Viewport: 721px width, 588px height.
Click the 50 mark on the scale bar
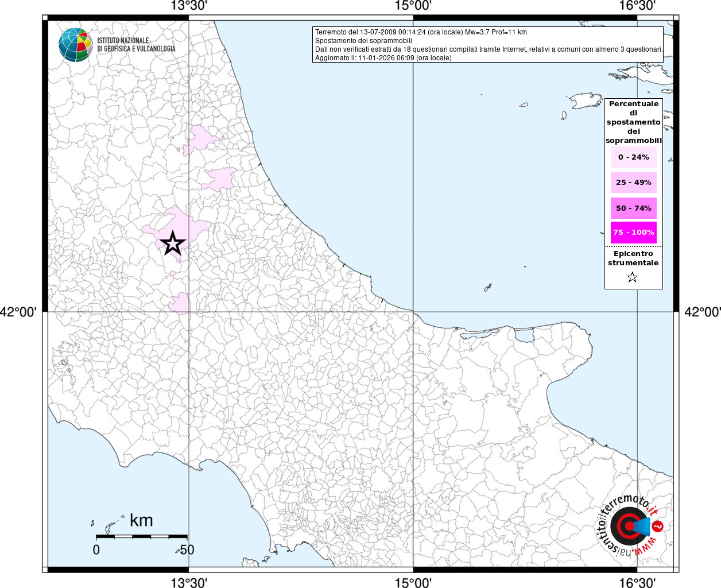click(x=187, y=550)
